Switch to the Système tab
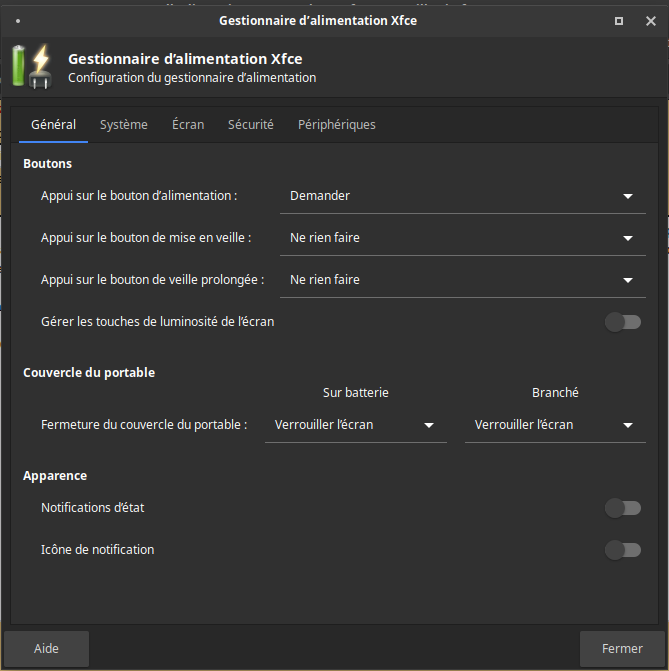The height and width of the screenshot is (671, 669). (x=124, y=125)
